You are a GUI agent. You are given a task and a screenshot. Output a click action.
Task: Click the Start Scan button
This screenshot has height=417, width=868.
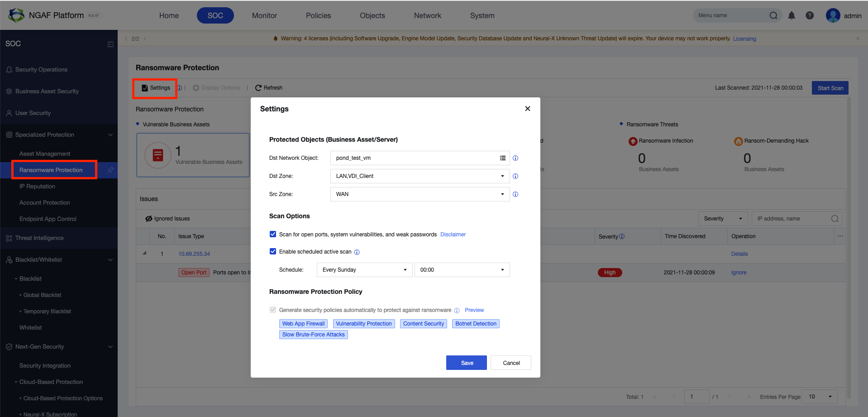(830, 88)
